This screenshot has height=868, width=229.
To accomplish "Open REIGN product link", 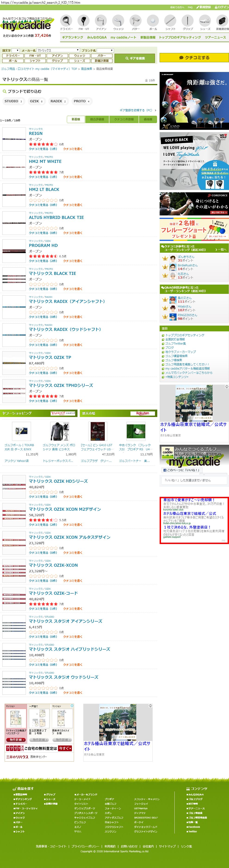I will pyautogui.click(x=36, y=134).
